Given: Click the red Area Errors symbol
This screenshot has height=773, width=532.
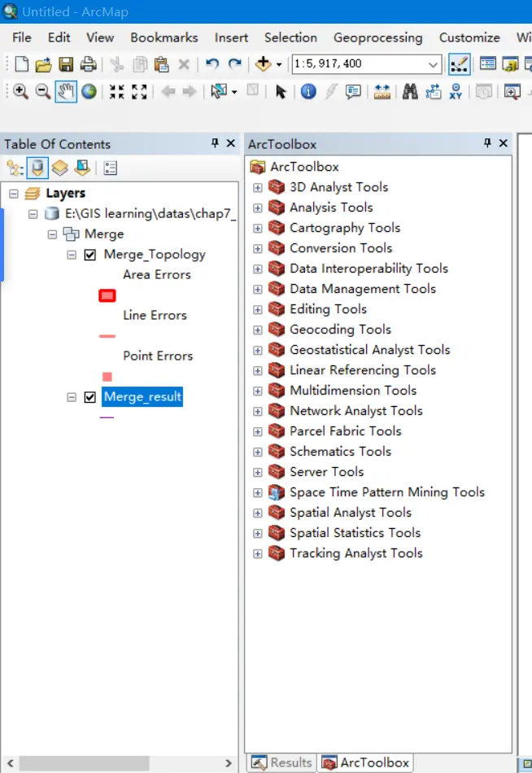Looking at the screenshot, I should coord(107,296).
